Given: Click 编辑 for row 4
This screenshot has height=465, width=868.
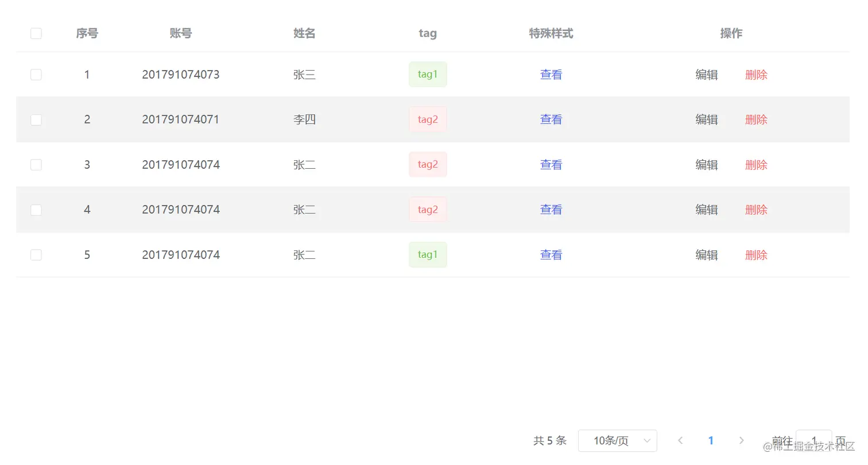Looking at the screenshot, I should [x=707, y=210].
